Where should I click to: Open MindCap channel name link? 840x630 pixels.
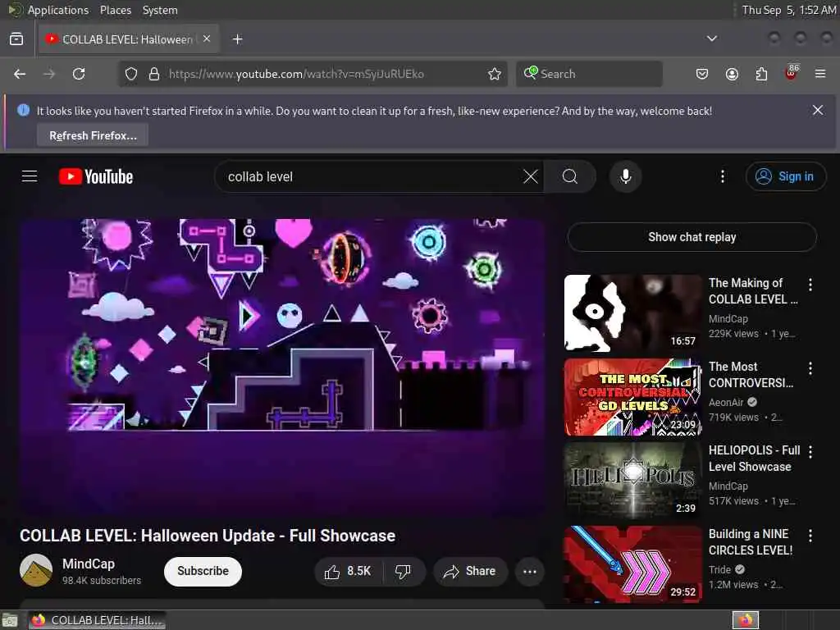(89, 564)
